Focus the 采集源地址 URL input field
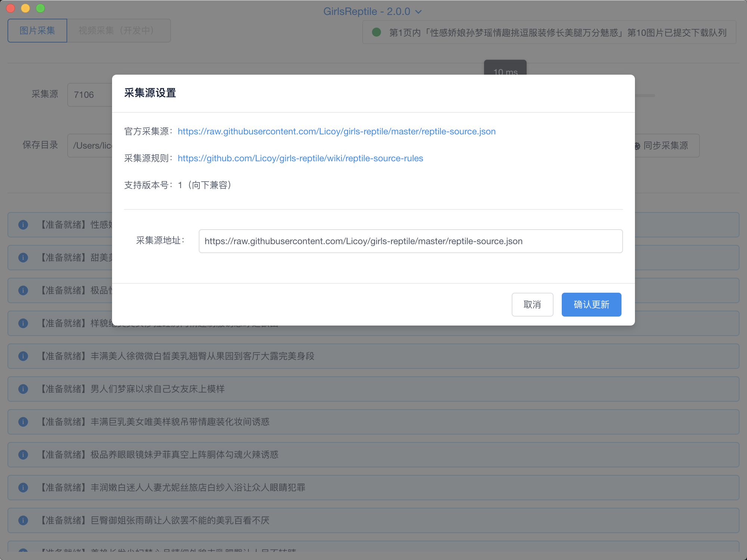This screenshot has width=747, height=560. coord(410,241)
